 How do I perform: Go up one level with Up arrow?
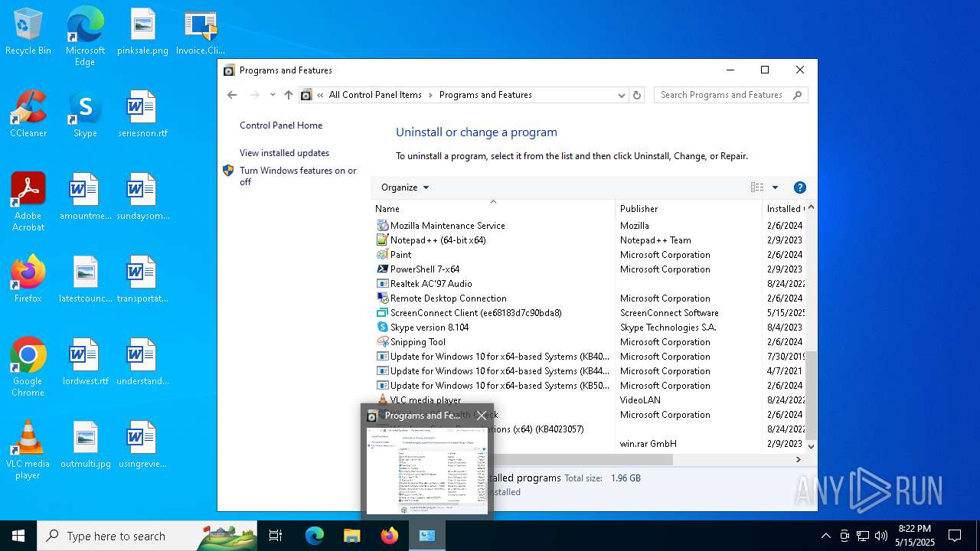pos(289,95)
